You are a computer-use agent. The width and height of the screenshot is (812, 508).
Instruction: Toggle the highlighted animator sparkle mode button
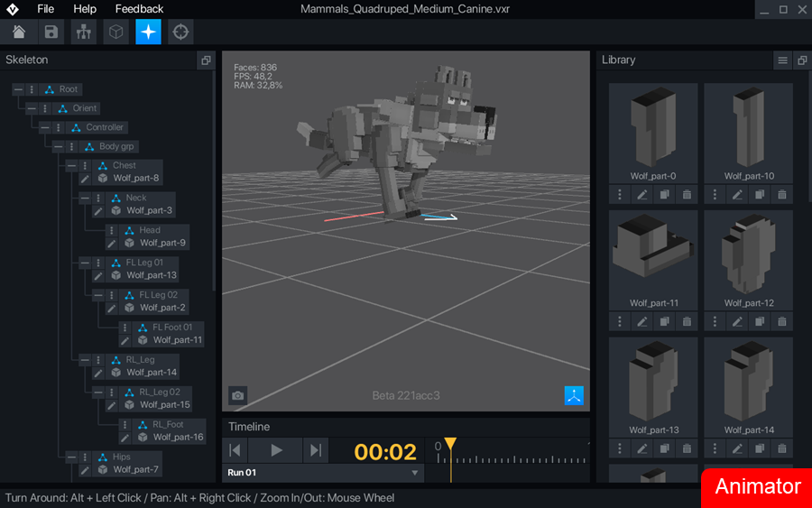tap(149, 32)
